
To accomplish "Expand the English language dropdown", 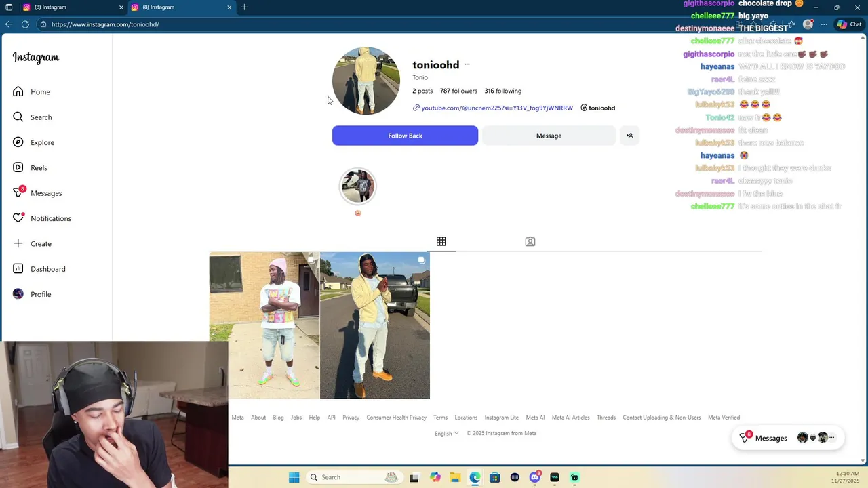I will point(447,433).
